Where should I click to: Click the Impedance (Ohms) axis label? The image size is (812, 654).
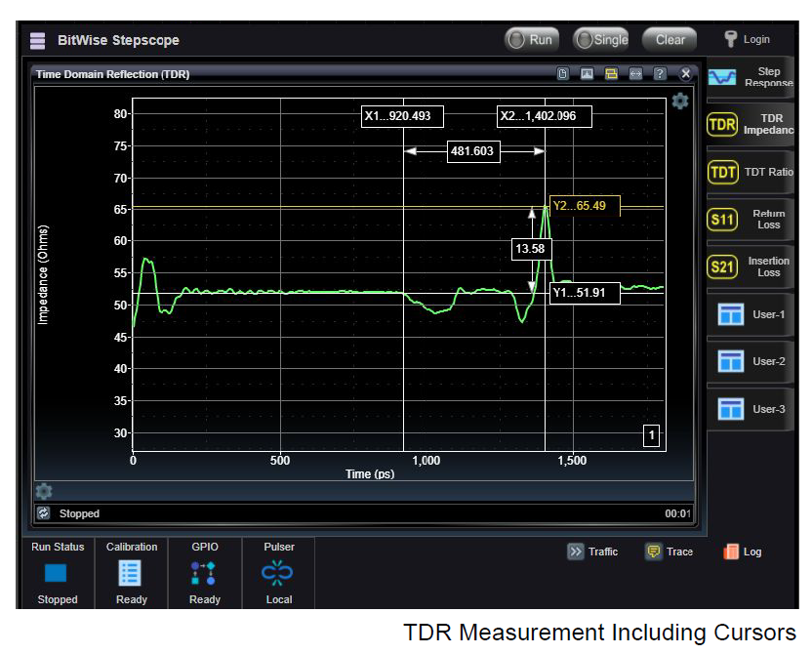[43, 275]
